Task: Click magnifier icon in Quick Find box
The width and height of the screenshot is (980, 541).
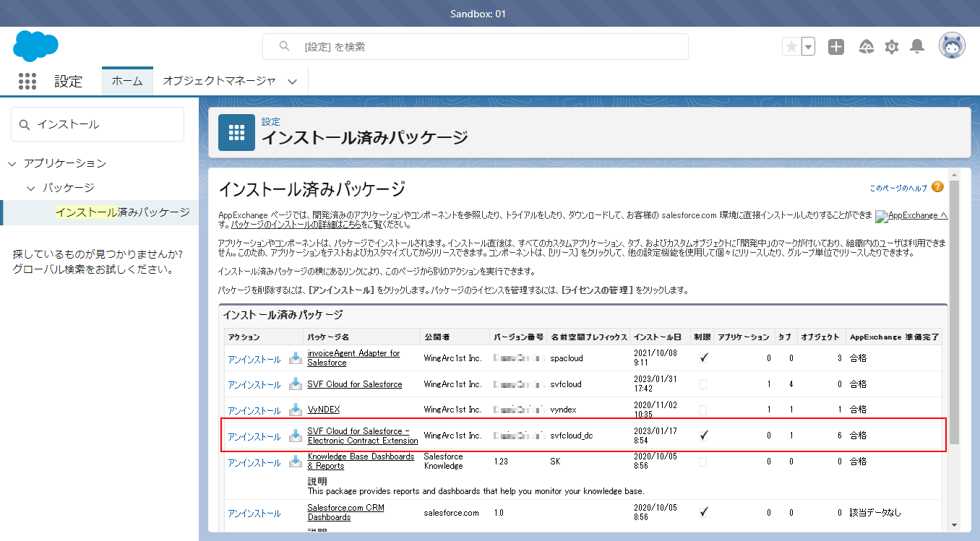Action: pyautogui.click(x=25, y=124)
